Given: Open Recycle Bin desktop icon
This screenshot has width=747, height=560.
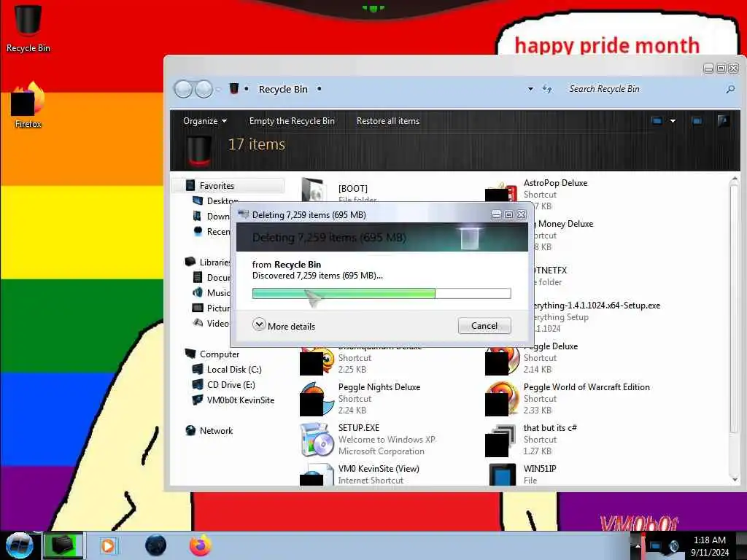Looking at the screenshot, I should coord(28,28).
